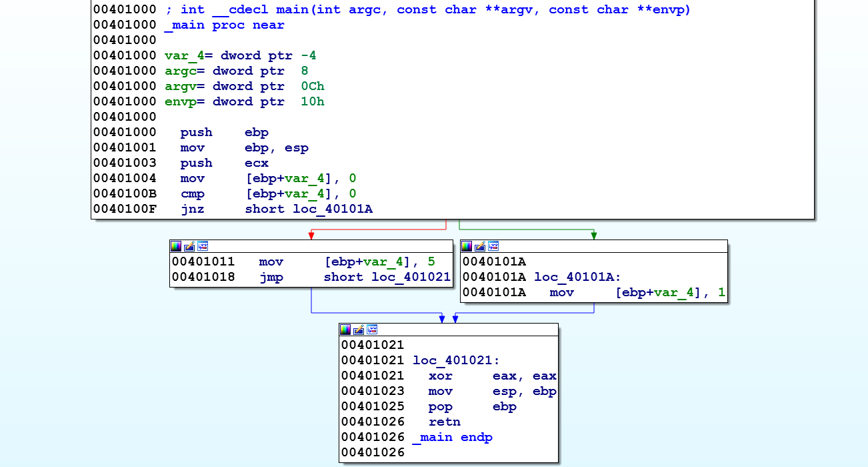Click the 'jnz' mnemonic at 0040100F

coord(193,209)
